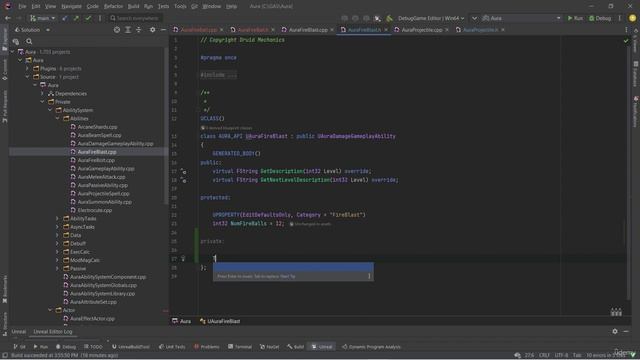Click the back navigation arrow
Screen dimensions: 640x360
[8, 18]
